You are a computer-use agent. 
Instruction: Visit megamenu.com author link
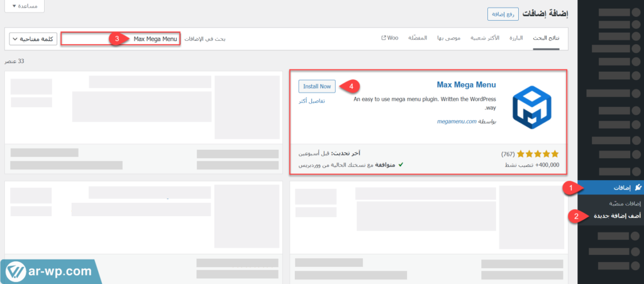click(x=457, y=122)
